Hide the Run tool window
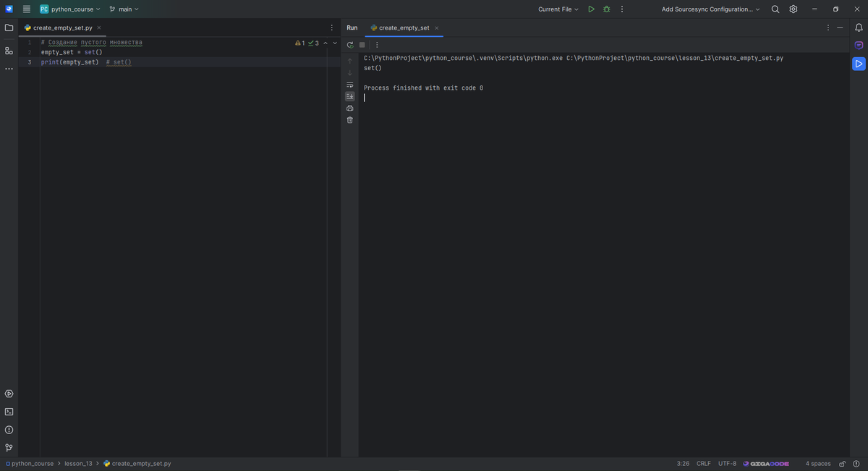The width and height of the screenshot is (868, 471). (841, 27)
